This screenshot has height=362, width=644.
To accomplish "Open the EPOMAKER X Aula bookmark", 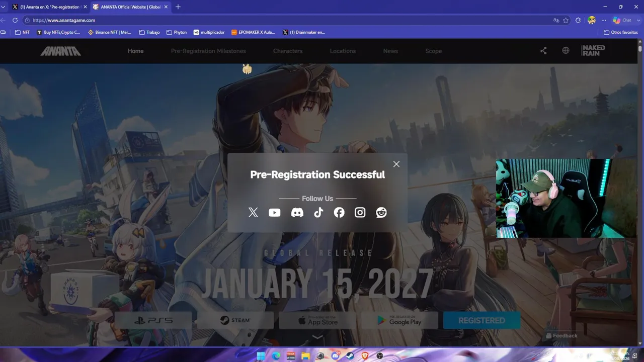I will click(x=253, y=32).
